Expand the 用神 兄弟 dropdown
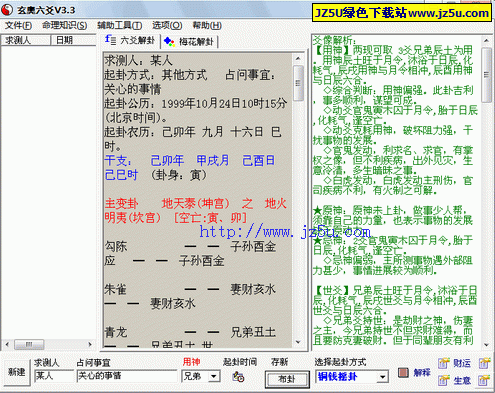 coord(214,377)
